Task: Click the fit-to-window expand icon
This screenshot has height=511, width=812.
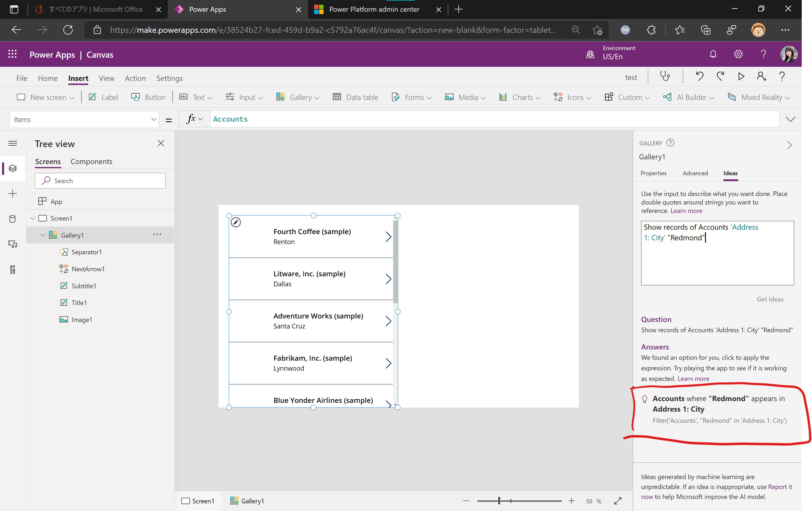Action: (x=618, y=501)
